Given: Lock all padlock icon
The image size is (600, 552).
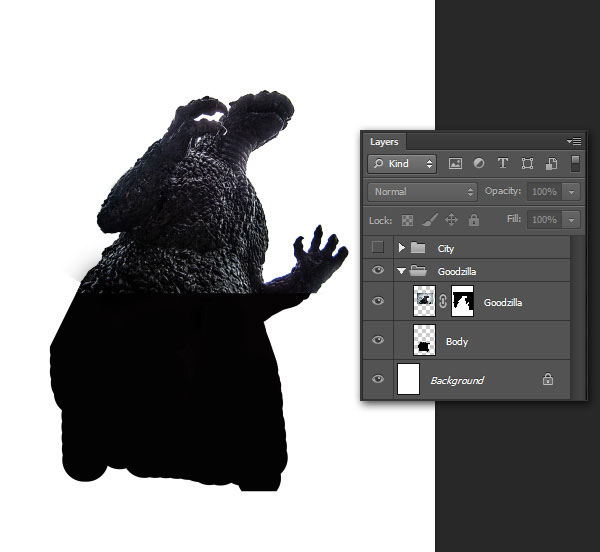Looking at the screenshot, I should pyautogui.click(x=474, y=220).
